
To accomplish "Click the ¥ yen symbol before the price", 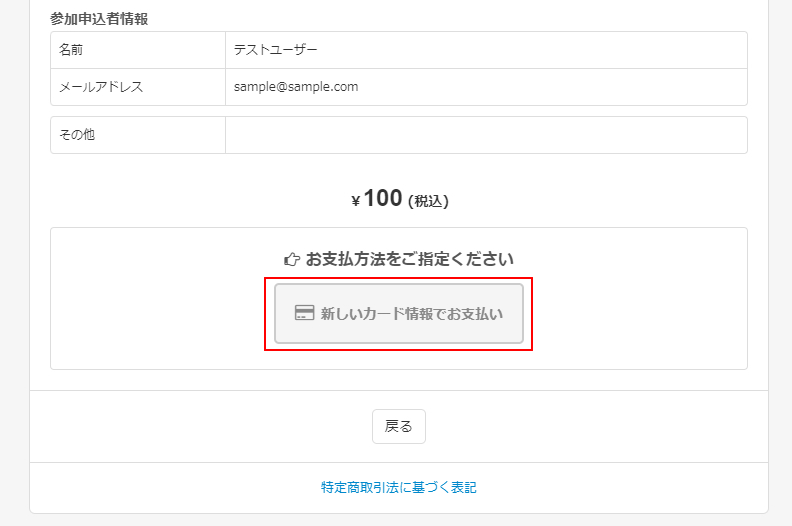I will (355, 201).
